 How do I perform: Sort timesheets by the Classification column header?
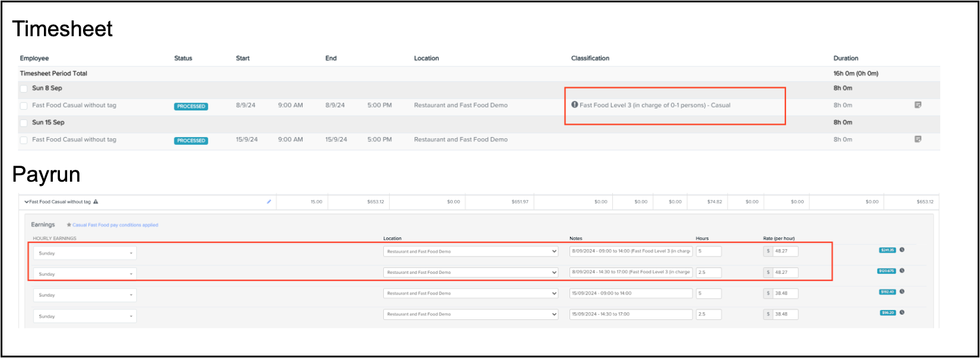point(590,58)
